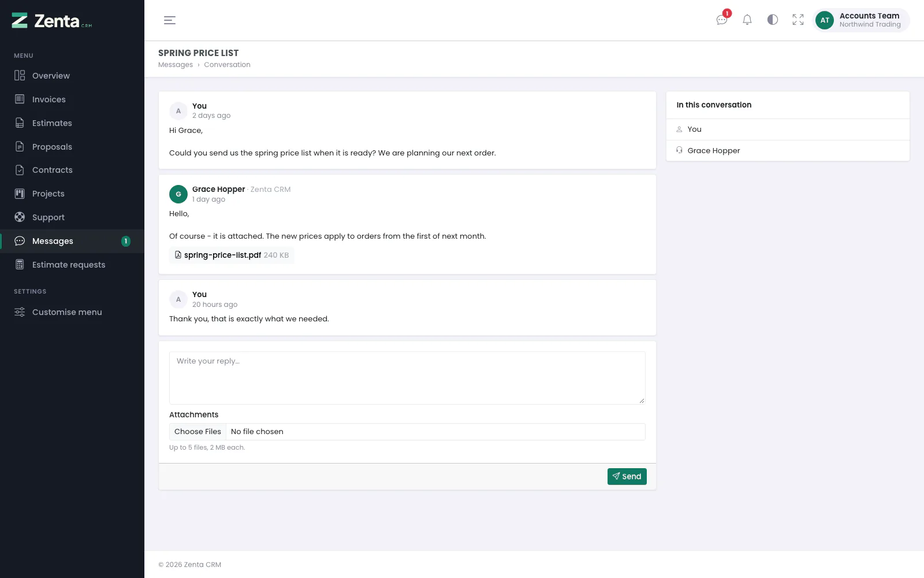Open Proposals from the sidebar
The width and height of the screenshot is (924, 578).
[x=72, y=147]
